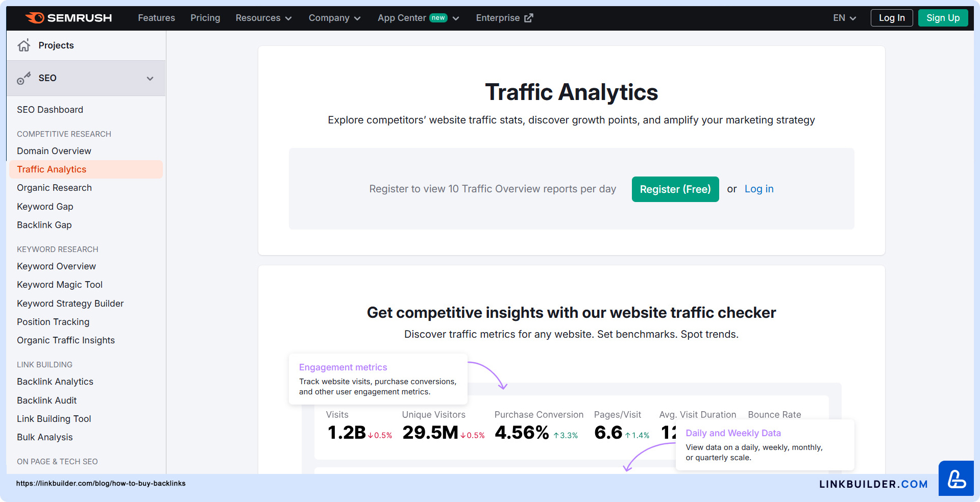Open SEO Dashboard
The image size is (980, 502).
(50, 110)
